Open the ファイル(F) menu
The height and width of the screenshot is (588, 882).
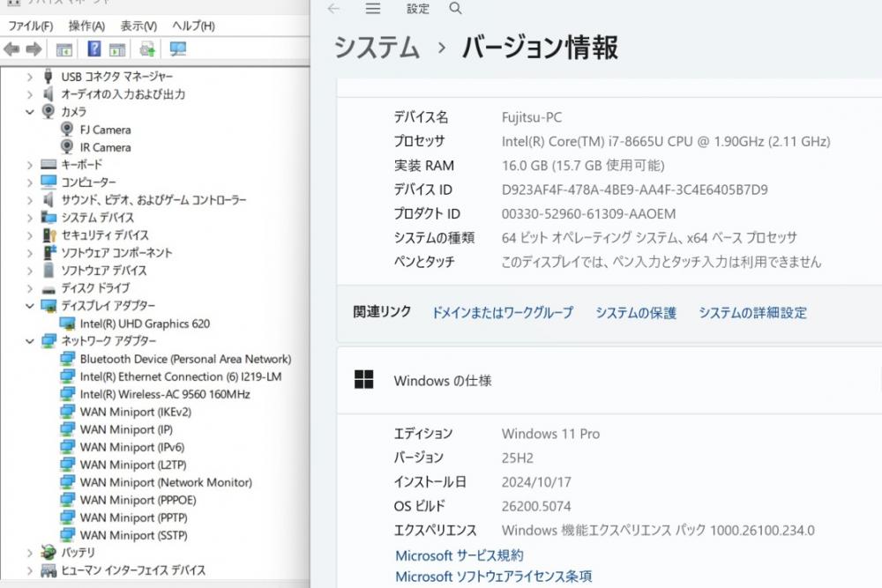pos(30,26)
